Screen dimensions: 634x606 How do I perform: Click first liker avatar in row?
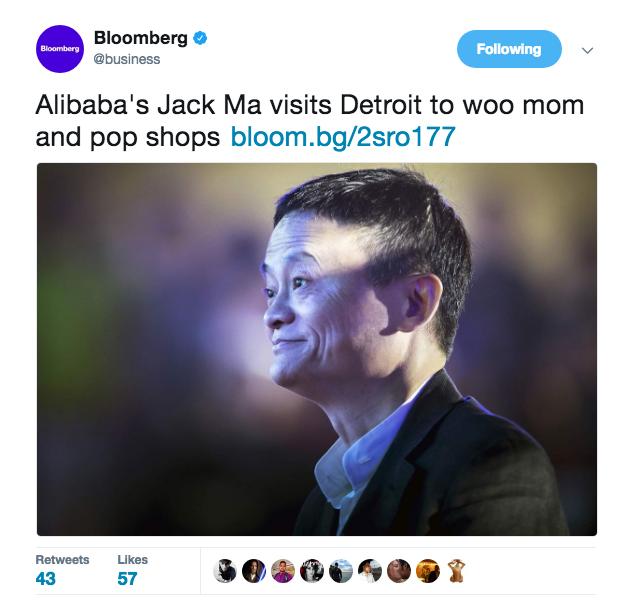[225, 571]
